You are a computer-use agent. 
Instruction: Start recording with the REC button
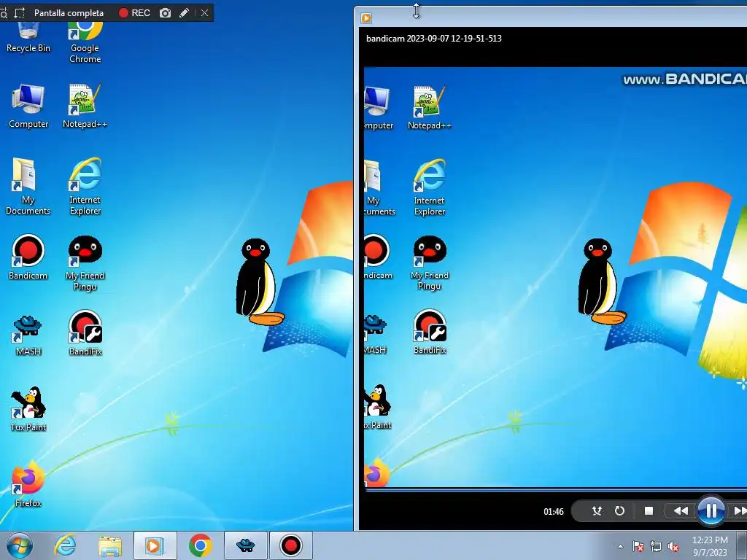134,13
